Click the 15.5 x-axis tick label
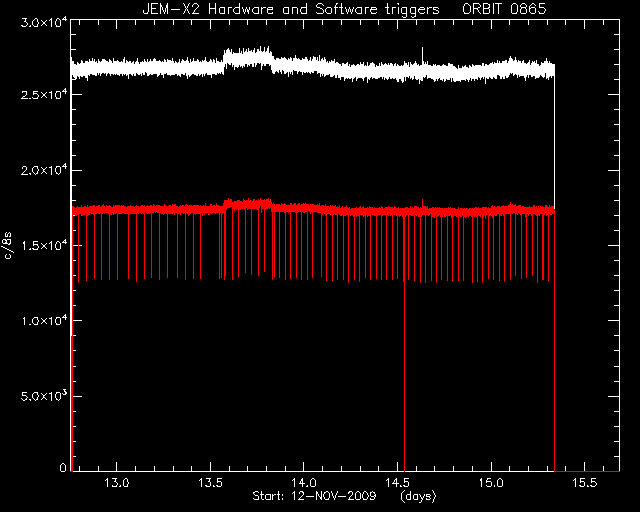The image size is (640, 512). (584, 483)
